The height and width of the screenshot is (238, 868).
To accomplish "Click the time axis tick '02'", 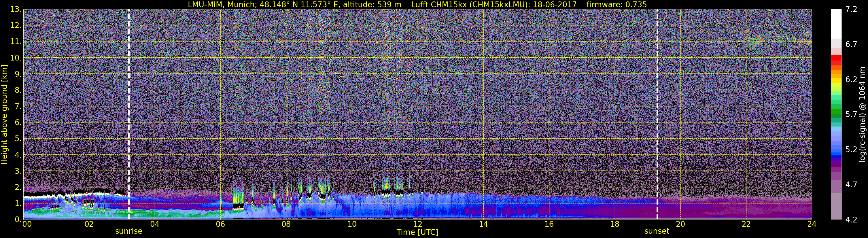I will pos(89,224).
